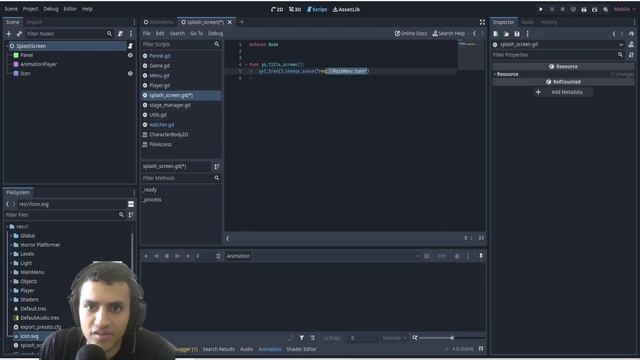Expand the MainMenu folder

pyautogui.click(x=11, y=272)
